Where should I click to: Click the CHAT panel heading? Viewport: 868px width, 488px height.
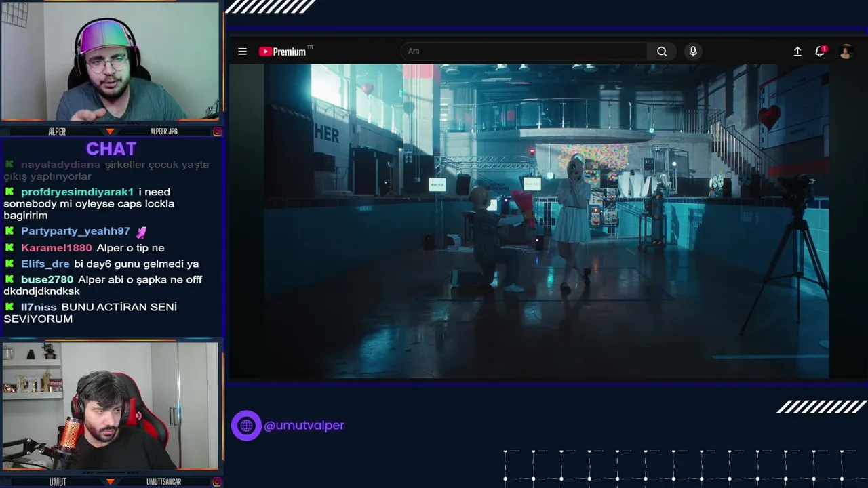tap(111, 148)
